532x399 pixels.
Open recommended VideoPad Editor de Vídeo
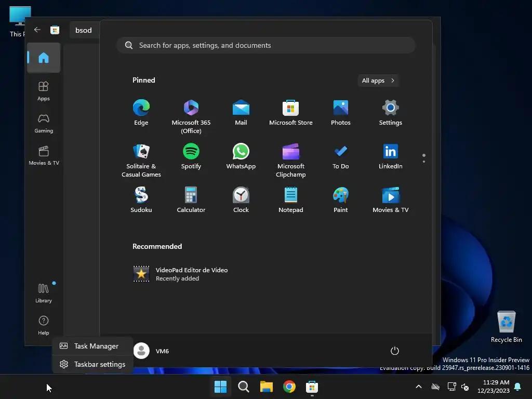[180, 274]
